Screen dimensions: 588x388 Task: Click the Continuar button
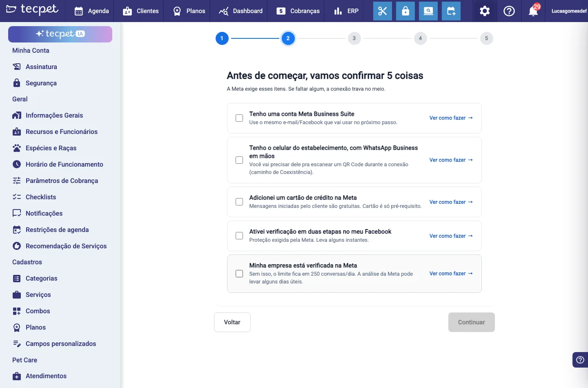click(472, 322)
